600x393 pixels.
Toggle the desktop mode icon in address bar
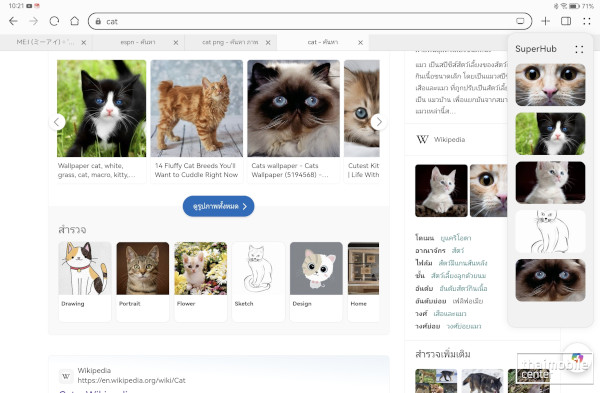coord(520,21)
